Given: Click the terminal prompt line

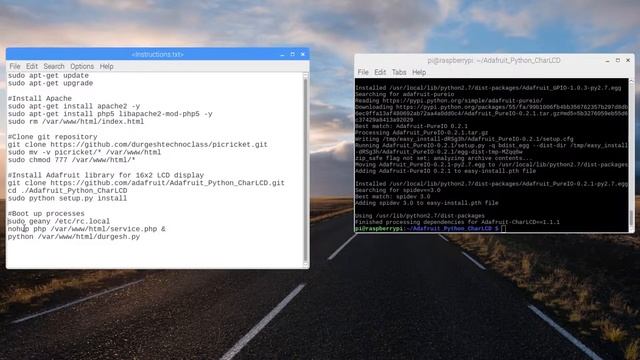Looking at the screenshot, I should 430,229.
